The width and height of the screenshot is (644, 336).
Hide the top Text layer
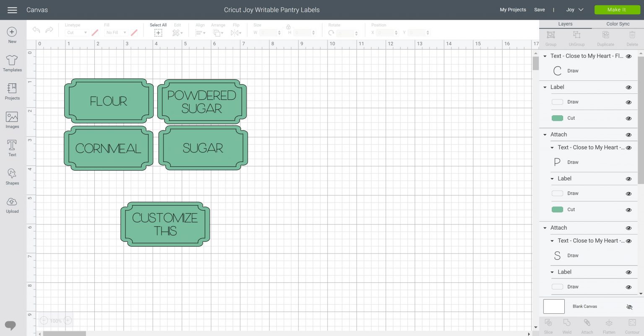coord(628,56)
